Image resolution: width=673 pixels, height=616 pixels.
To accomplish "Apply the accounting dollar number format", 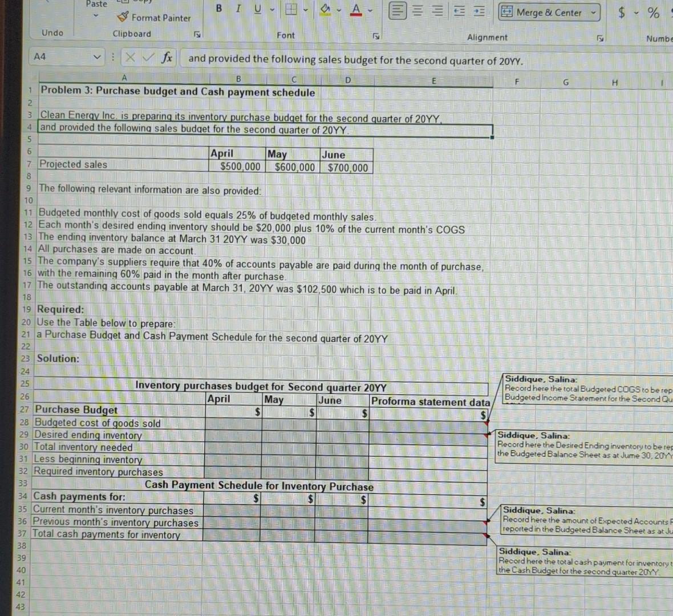I will click(x=621, y=13).
